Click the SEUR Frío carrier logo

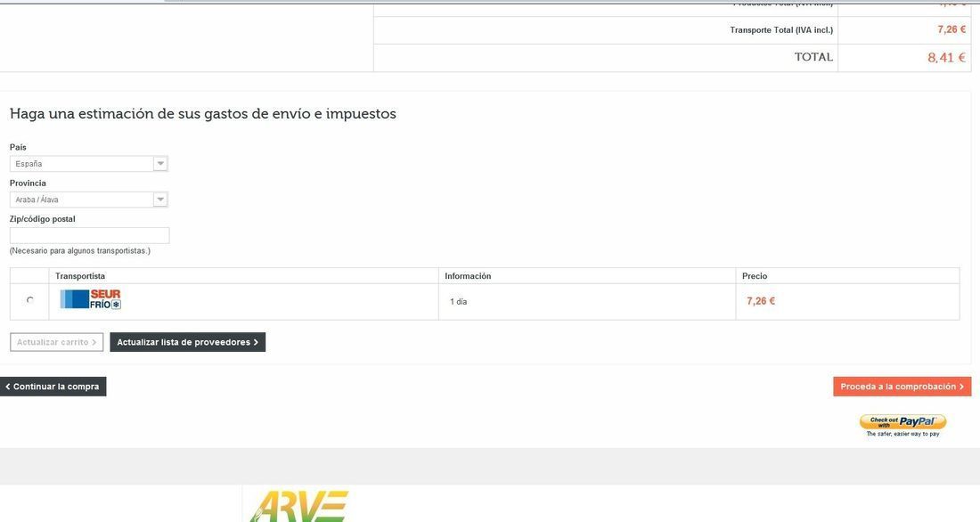coord(91,298)
